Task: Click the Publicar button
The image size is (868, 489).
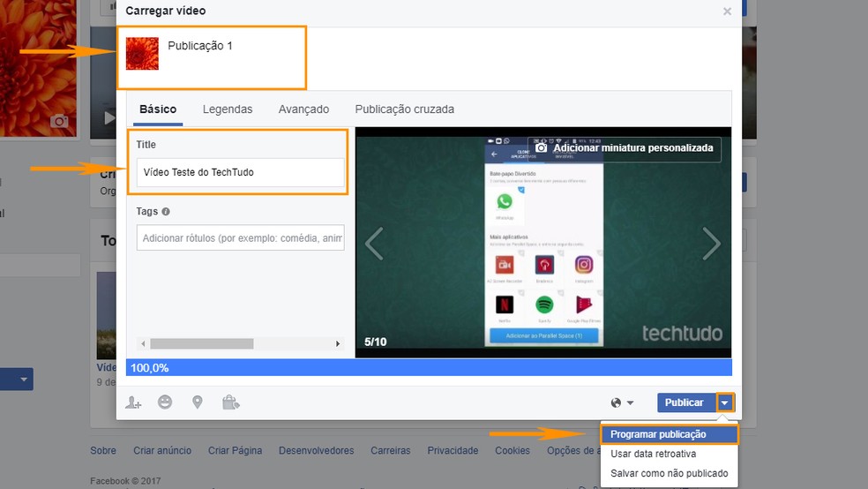Action: [685, 402]
